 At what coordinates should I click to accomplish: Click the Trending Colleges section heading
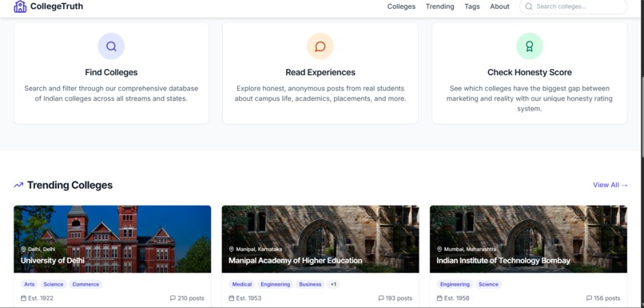[x=70, y=185]
